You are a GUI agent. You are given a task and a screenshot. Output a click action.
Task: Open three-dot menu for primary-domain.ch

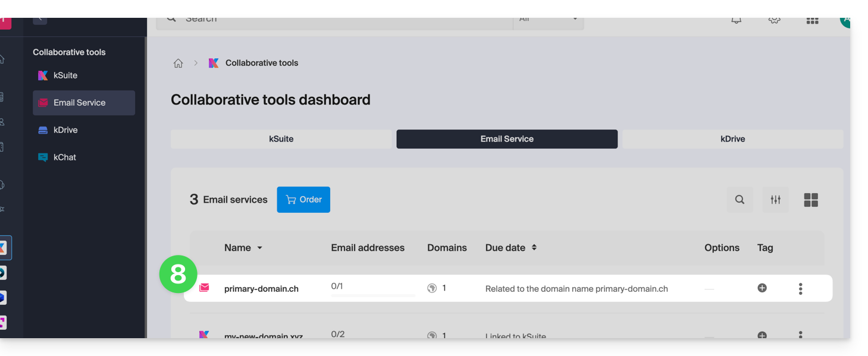click(x=800, y=289)
